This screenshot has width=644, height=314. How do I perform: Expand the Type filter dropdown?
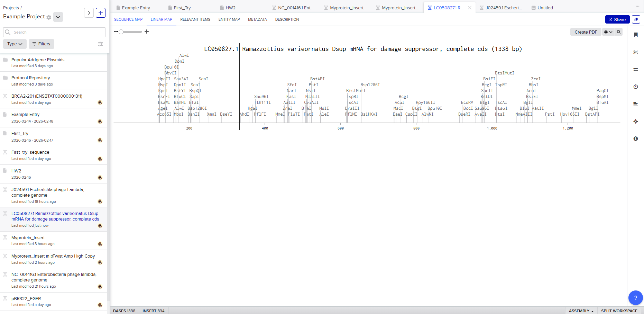point(15,44)
